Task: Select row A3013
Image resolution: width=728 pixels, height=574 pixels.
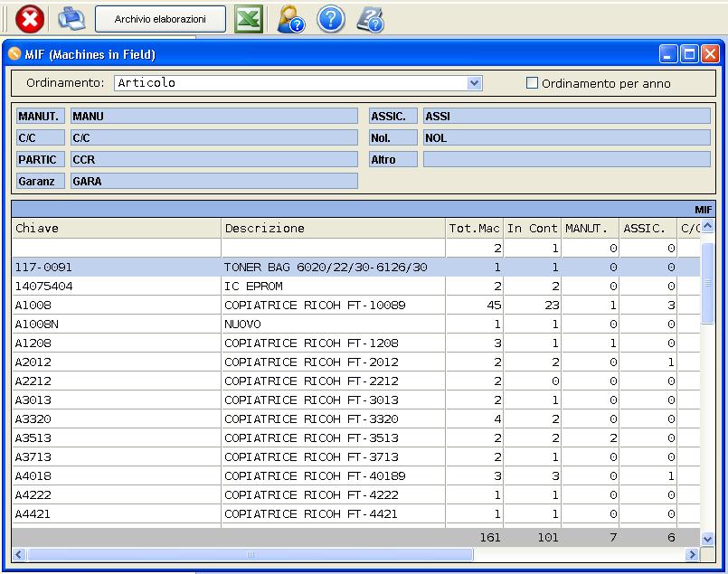Action: 356,400
